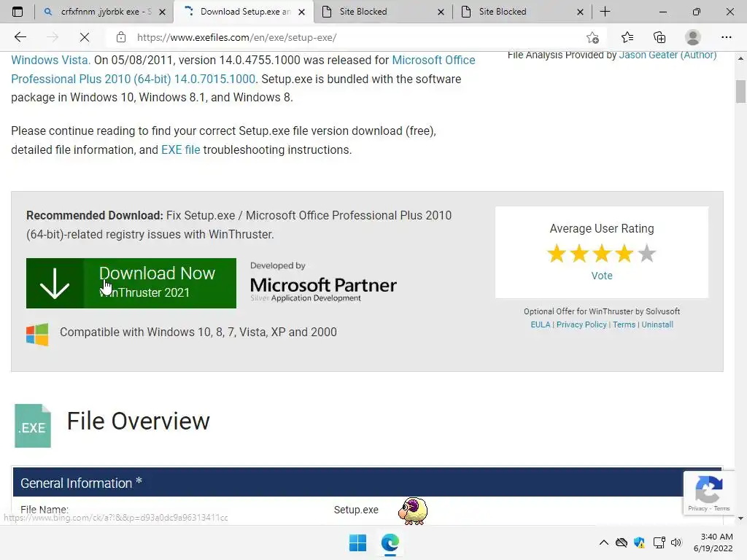Open the Favorites list
747x560 pixels.
(x=627, y=37)
